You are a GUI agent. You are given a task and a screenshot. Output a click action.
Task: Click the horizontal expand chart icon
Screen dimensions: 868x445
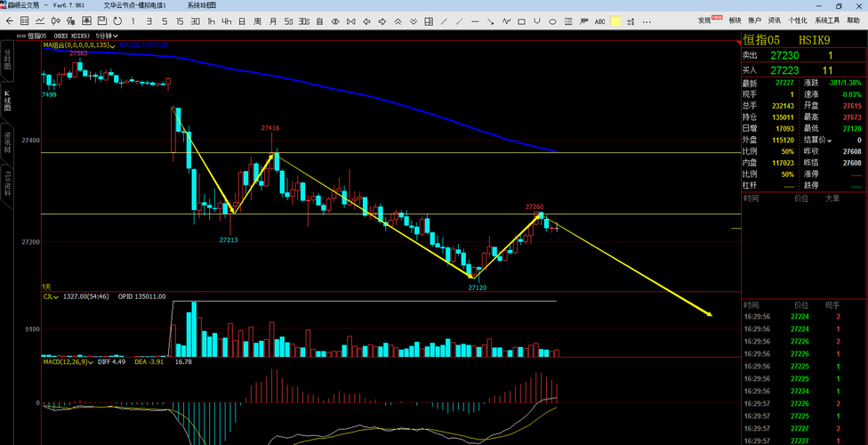pyautogui.click(x=335, y=21)
